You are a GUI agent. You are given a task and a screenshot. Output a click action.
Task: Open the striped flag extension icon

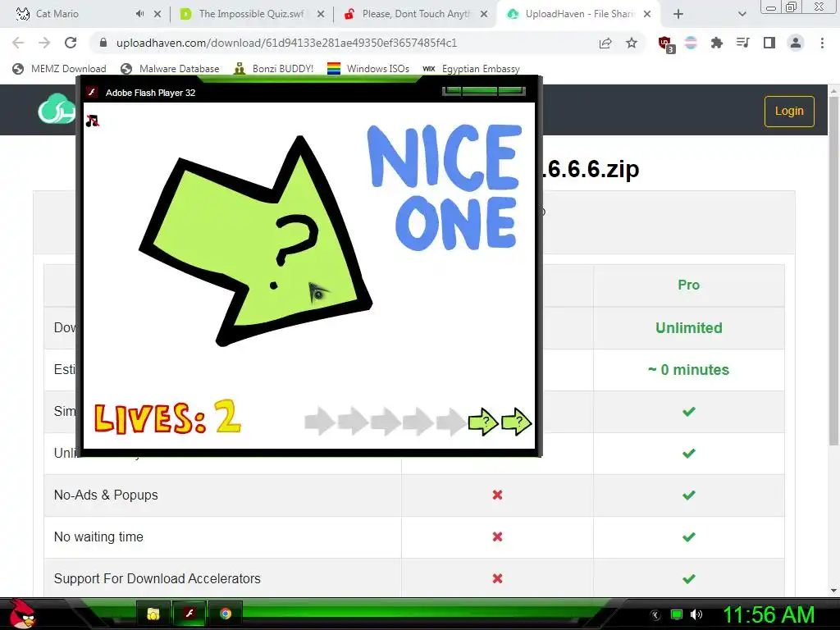coord(691,43)
